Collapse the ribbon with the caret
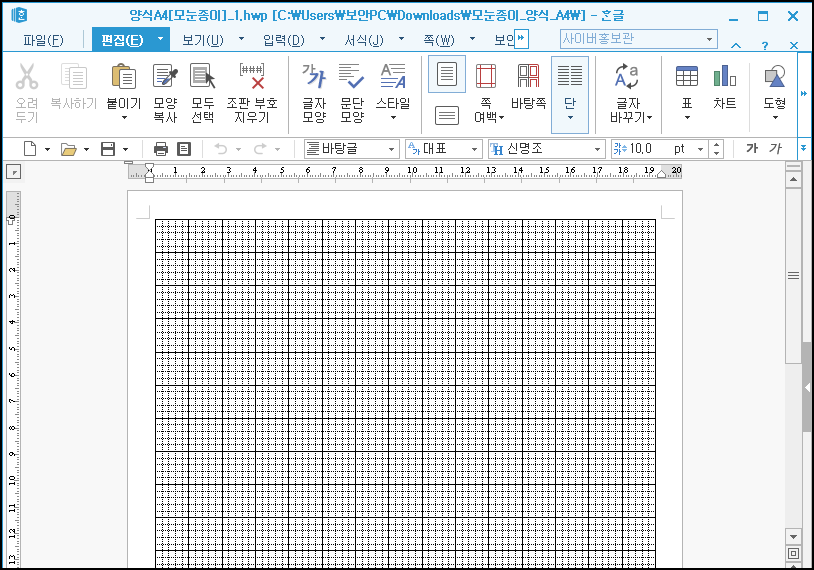 (x=736, y=45)
